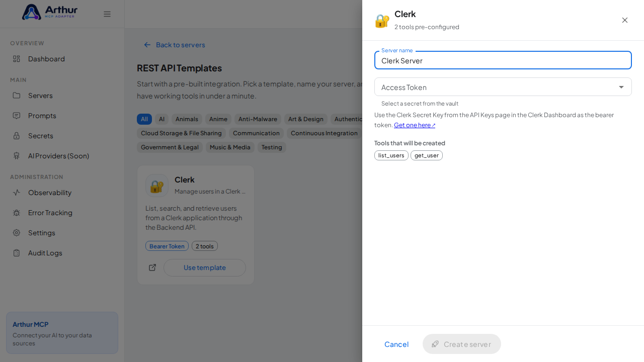This screenshot has height=362, width=644.
Task: Select the Anime category filter chip
Action: (218, 119)
